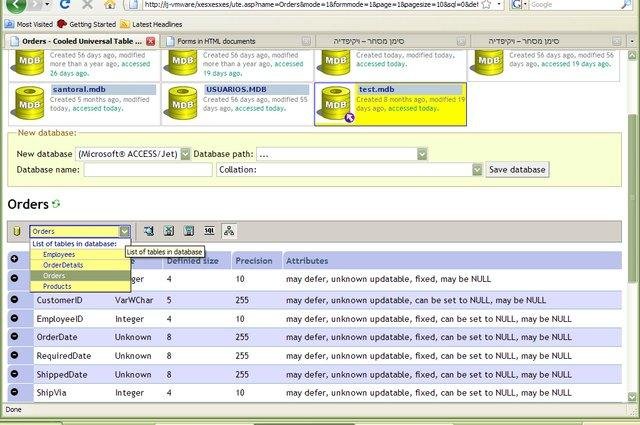Click the vertical scrollbar down arrow

click(632, 397)
